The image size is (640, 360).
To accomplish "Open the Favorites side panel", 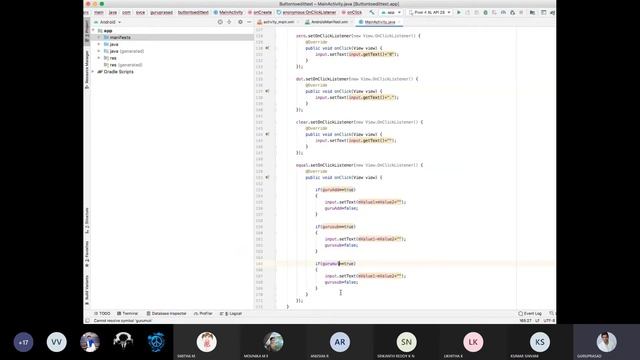I will click(x=87, y=254).
